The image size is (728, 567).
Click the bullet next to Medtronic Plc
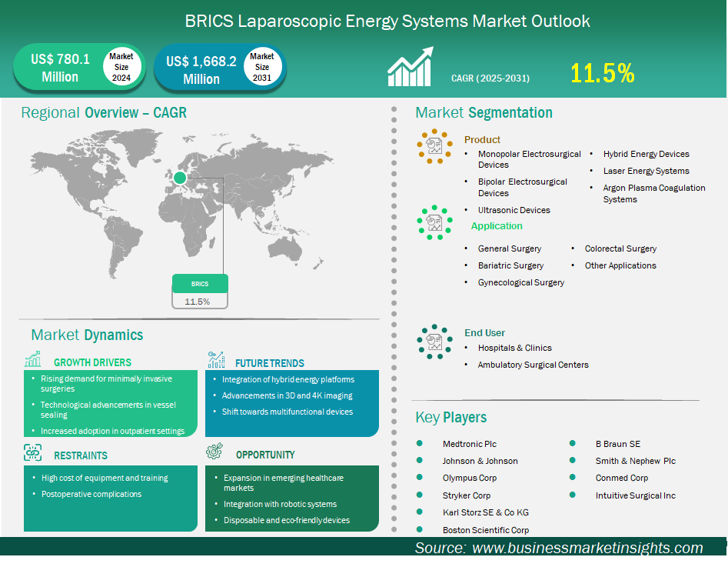coord(420,444)
